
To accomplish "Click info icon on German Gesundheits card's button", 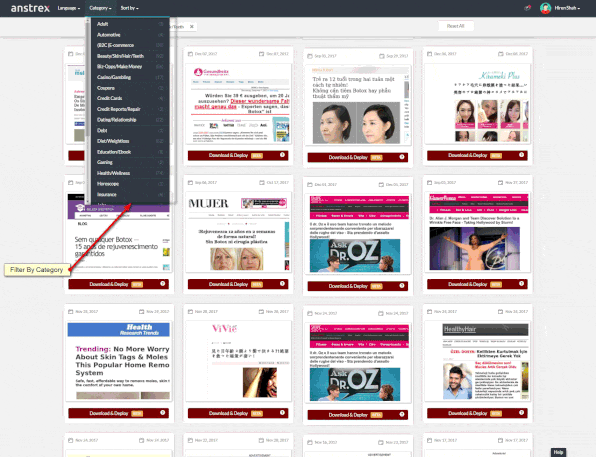I will coord(282,155).
